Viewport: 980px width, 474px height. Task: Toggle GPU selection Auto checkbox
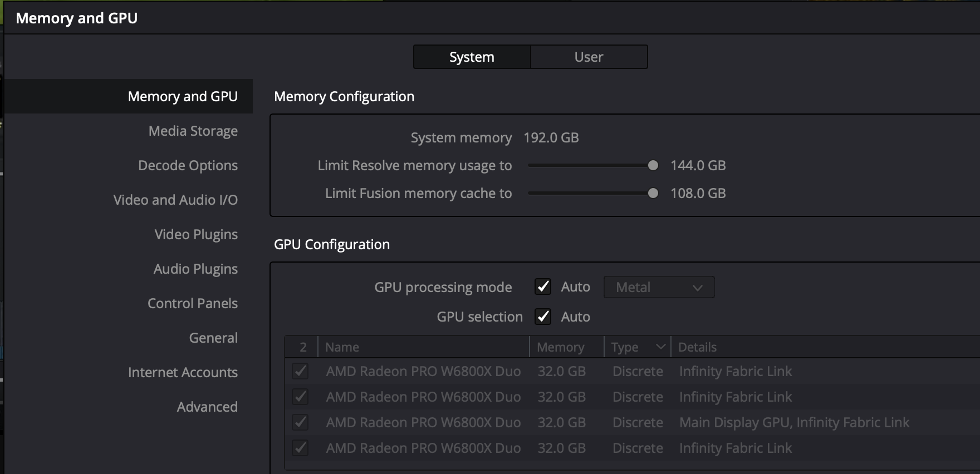tap(543, 317)
